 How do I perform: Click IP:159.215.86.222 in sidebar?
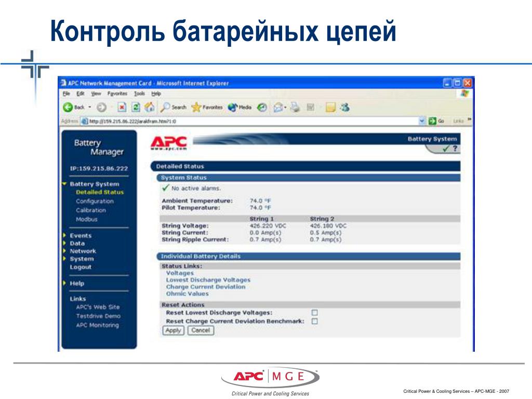[99, 168]
